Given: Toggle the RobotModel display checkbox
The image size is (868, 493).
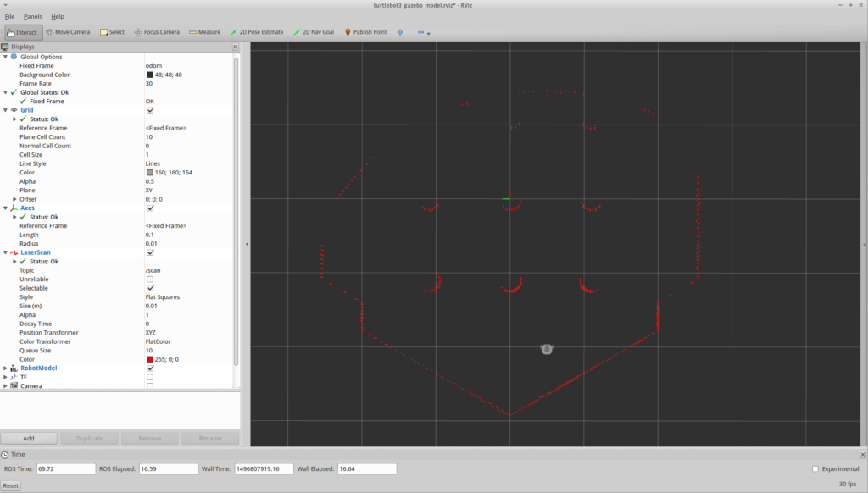Looking at the screenshot, I should [x=150, y=368].
